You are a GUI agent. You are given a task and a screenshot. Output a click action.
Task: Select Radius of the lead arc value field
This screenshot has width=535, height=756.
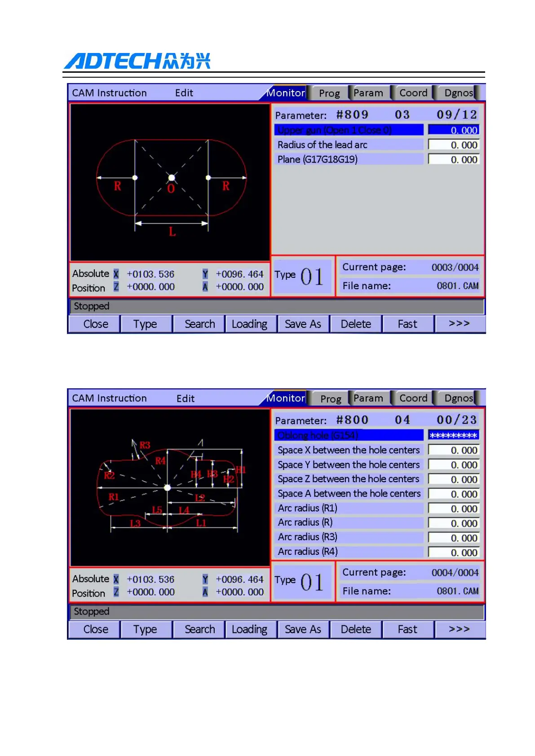454,145
